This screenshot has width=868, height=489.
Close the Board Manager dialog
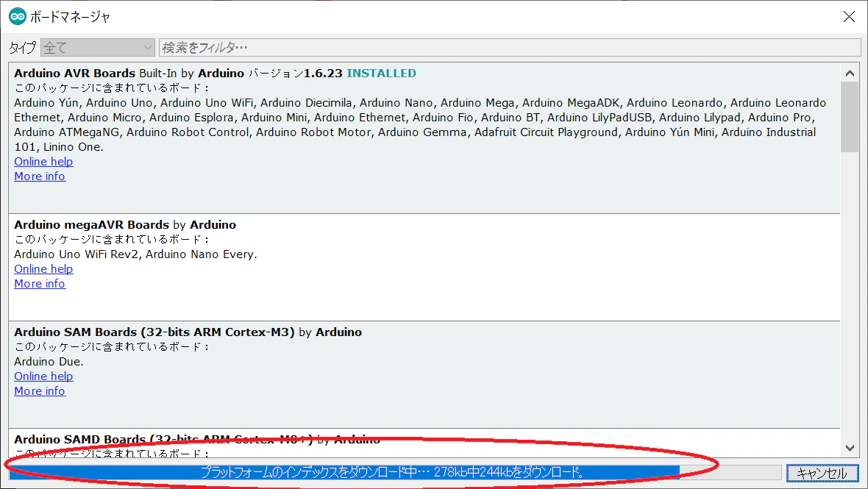pyautogui.click(x=849, y=17)
